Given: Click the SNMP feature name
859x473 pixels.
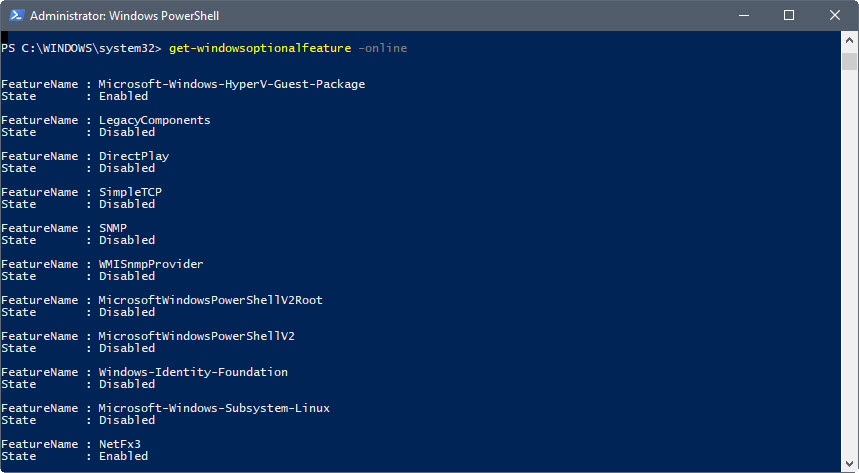Looking at the screenshot, I should point(113,228).
